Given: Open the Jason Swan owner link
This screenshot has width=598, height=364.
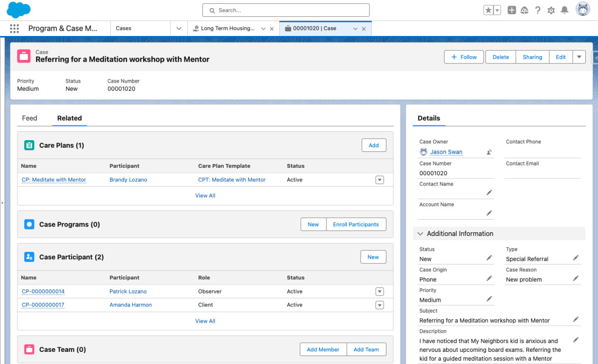Looking at the screenshot, I should click(446, 152).
